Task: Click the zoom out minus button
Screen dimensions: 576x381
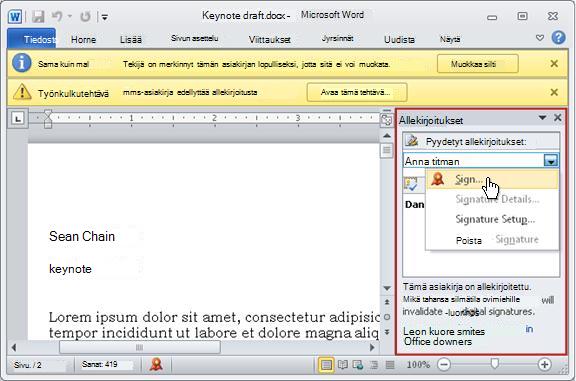Action: (x=444, y=365)
